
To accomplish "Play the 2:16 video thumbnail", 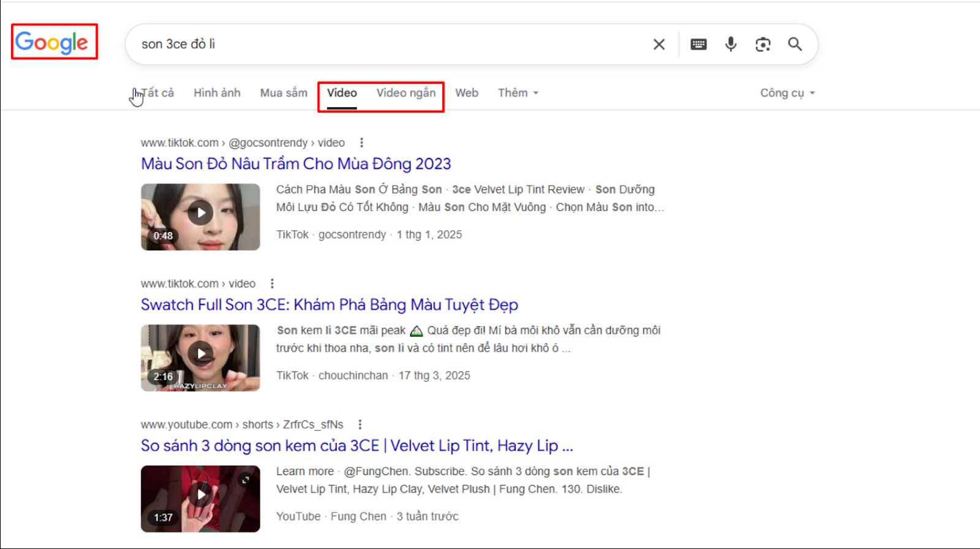I will 200,357.
